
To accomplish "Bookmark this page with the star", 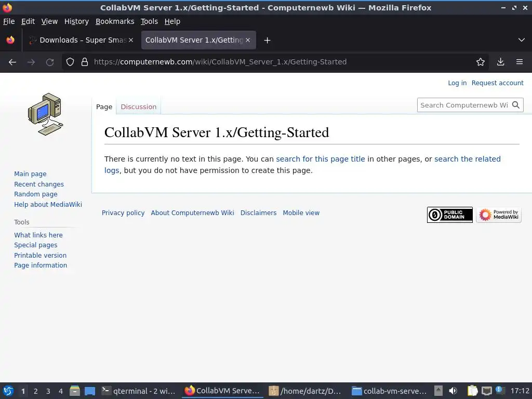I will (481, 62).
